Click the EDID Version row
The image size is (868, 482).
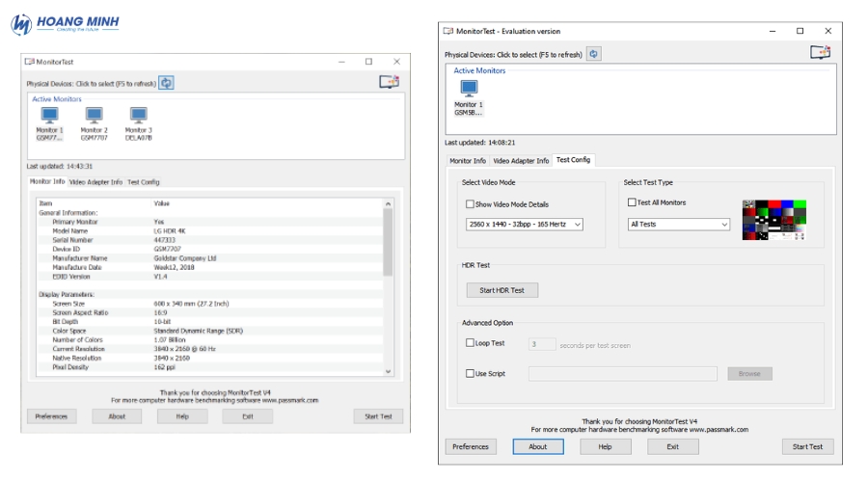(210, 277)
